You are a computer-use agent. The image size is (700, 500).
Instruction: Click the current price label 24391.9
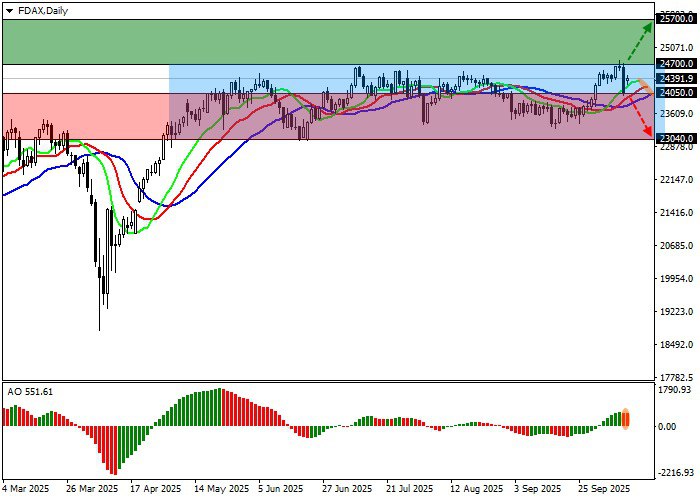point(677,79)
